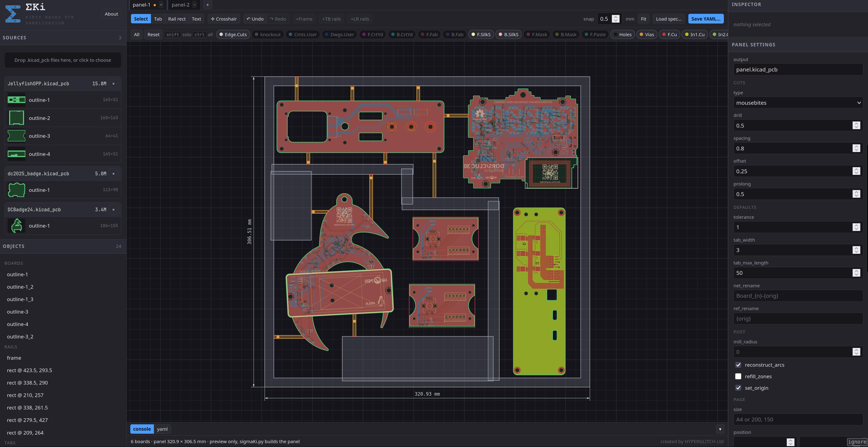Choose the Tab tool

(x=158, y=19)
